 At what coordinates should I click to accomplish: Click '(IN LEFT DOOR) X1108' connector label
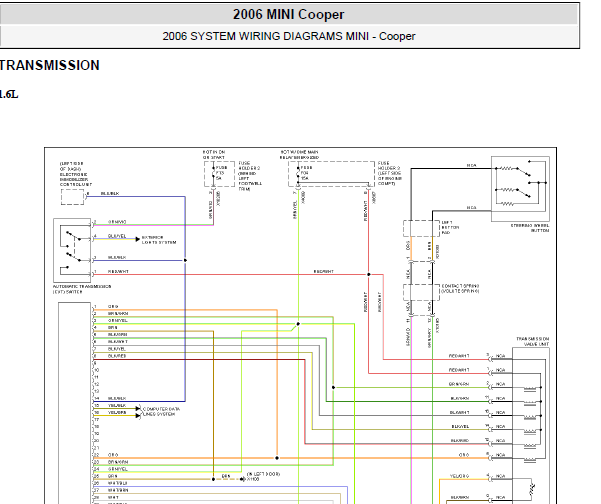263,476
